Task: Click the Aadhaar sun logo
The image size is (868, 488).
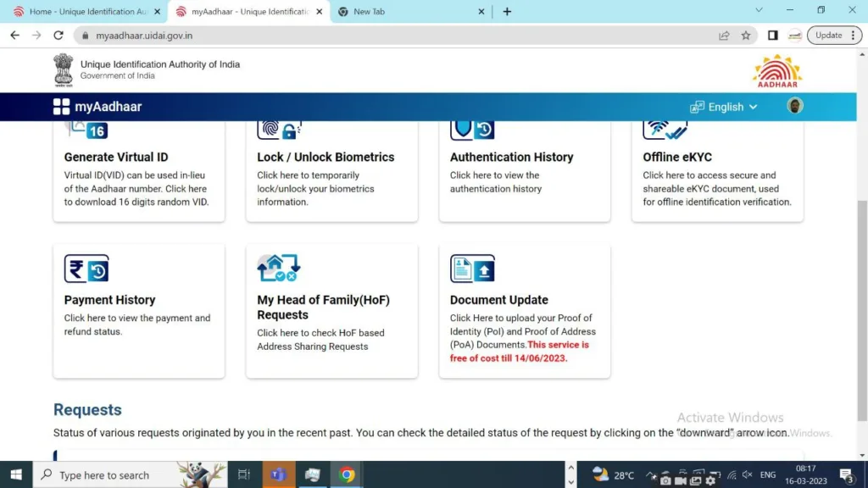Action: (x=776, y=71)
